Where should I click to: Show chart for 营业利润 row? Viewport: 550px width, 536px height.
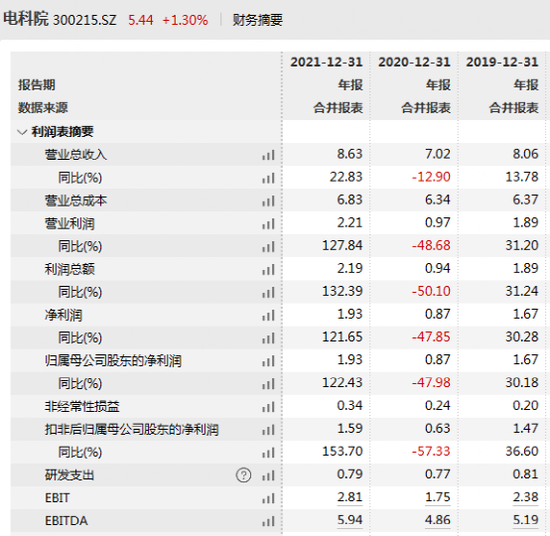coord(268,223)
